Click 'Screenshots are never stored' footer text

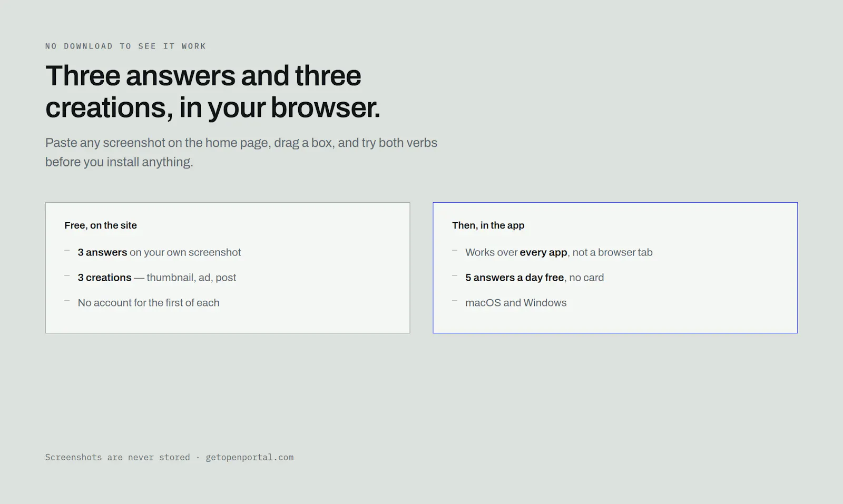117,457
